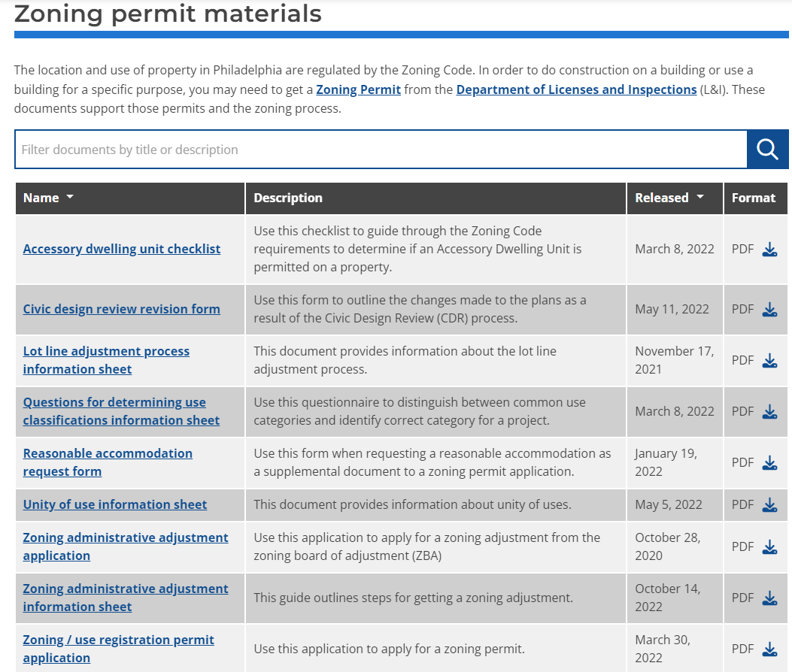Download the Accessory dwelling unit checklist PDF
This screenshot has width=792, height=672.
click(x=769, y=249)
